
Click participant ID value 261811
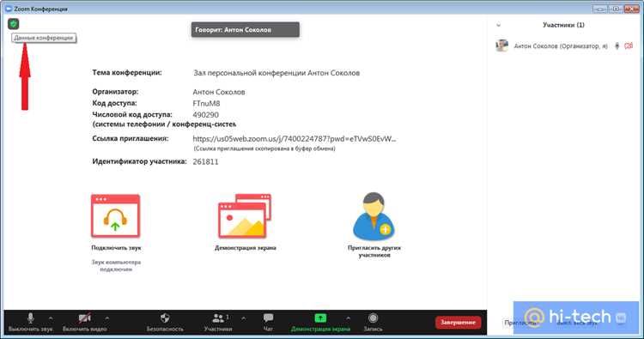tap(205, 161)
